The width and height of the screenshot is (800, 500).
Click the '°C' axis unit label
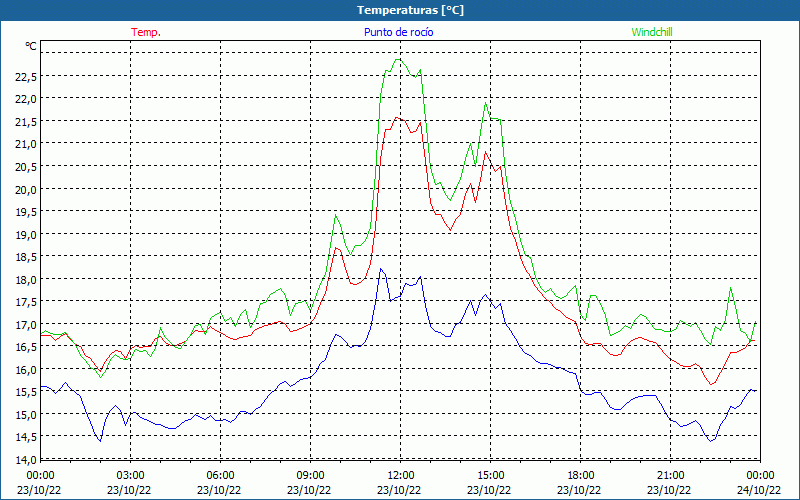tap(31, 46)
